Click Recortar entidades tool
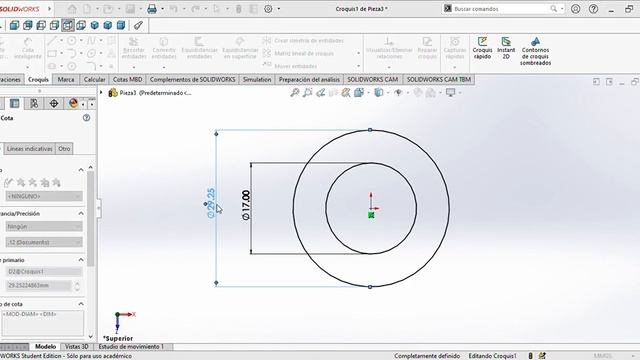Viewport: 640px width, 360px height. pyautogui.click(x=133, y=48)
